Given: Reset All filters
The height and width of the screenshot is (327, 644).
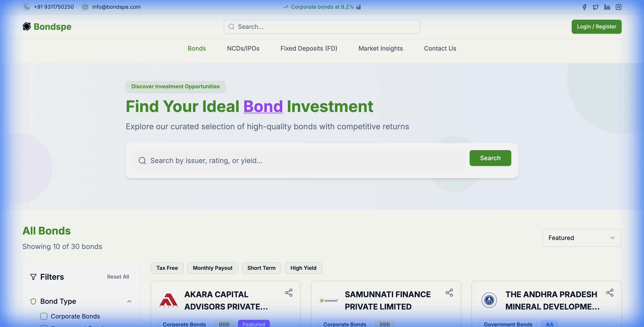Looking at the screenshot, I should coord(118,277).
